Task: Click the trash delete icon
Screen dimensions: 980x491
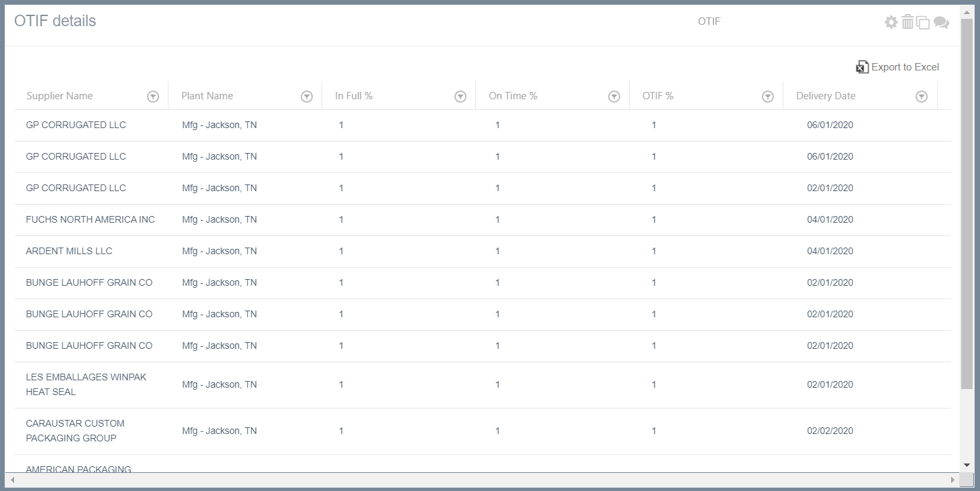Action: tap(908, 22)
